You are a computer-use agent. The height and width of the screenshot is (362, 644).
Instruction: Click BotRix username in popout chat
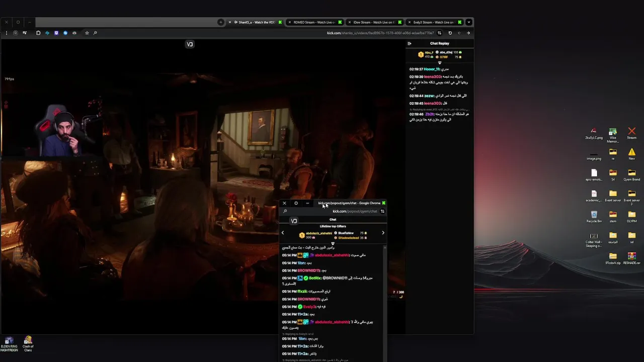click(x=315, y=278)
